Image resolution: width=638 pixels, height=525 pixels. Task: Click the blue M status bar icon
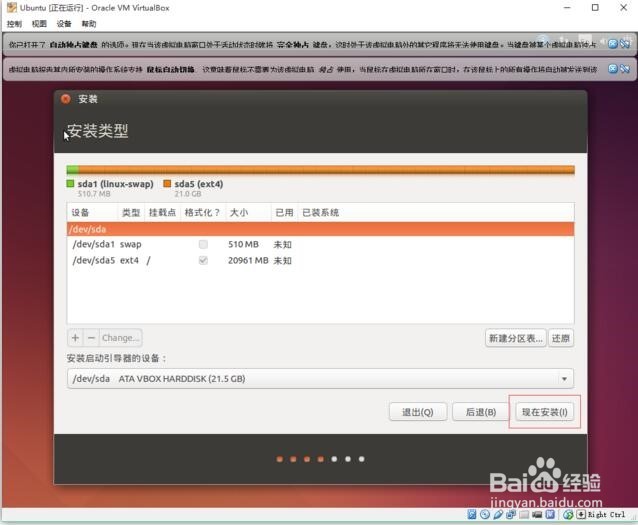coord(550,515)
